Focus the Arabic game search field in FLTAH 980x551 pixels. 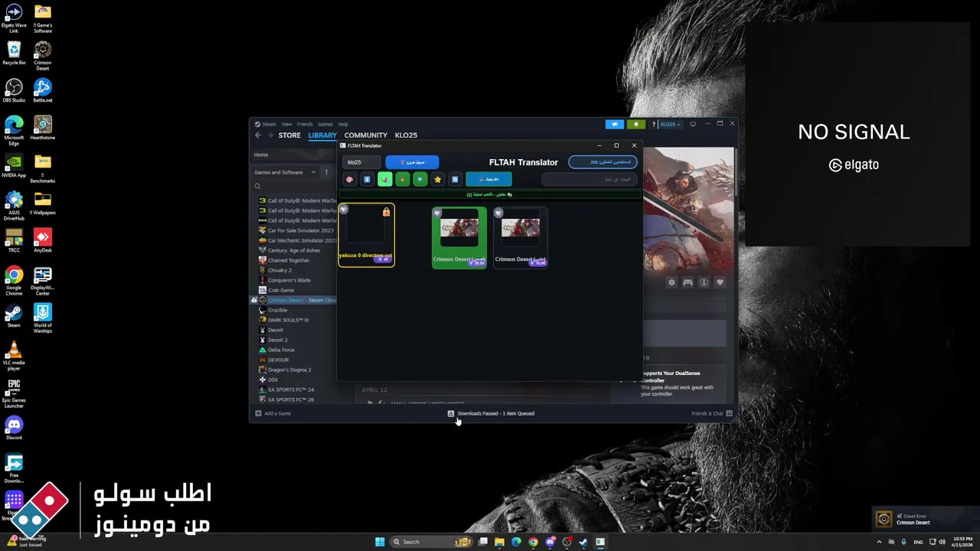click(x=590, y=179)
